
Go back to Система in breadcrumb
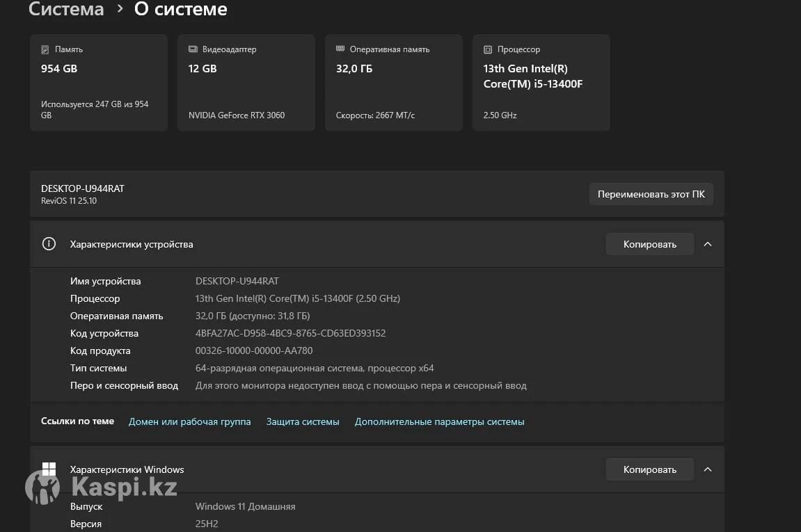pyautogui.click(x=66, y=10)
